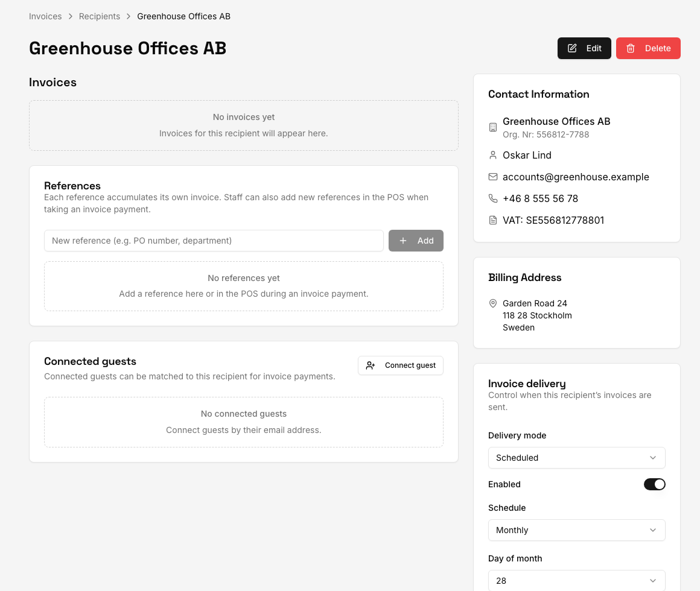Screen dimensions: 700x591
Task: Go to Recipients breadcrumb link
Action: pyautogui.click(x=100, y=16)
